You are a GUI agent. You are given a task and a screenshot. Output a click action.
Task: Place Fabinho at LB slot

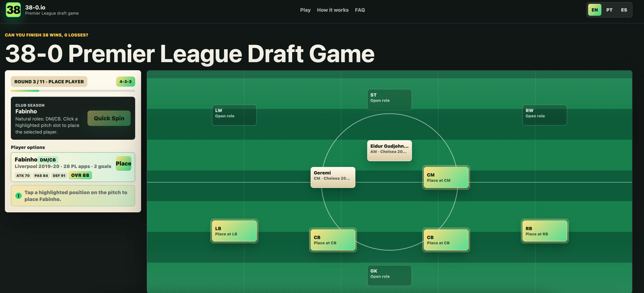(234, 231)
